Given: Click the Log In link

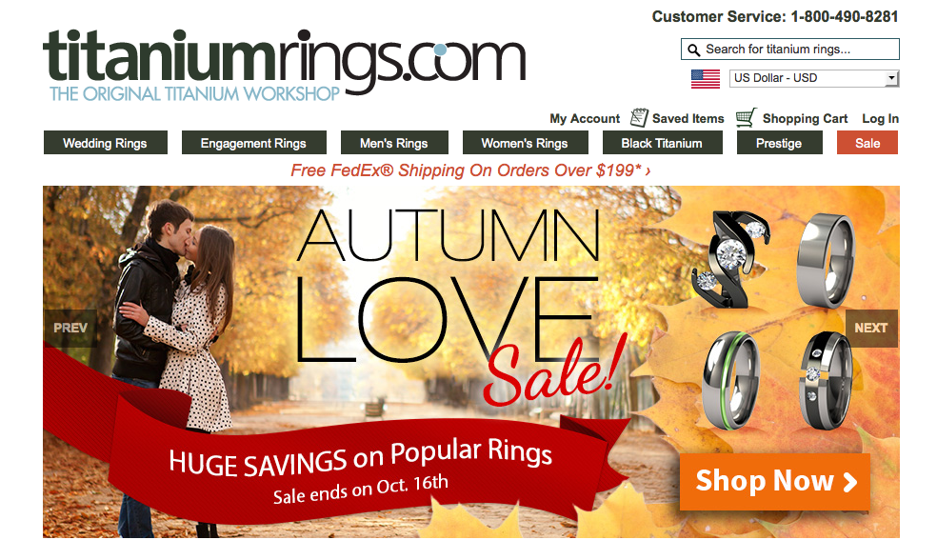Looking at the screenshot, I should tap(880, 118).
